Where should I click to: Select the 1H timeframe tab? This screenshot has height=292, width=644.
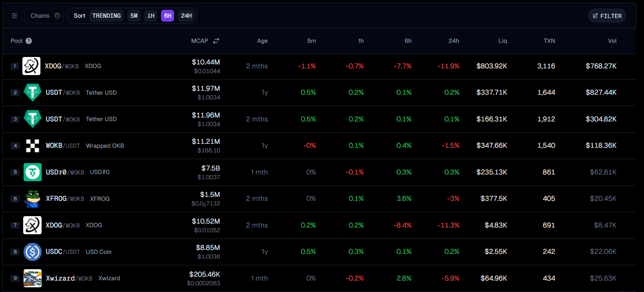click(151, 16)
